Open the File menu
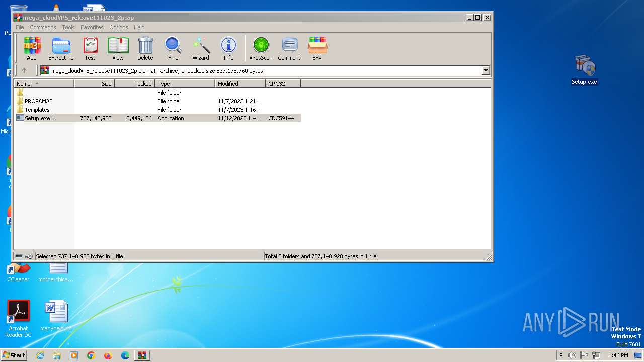Screen dimensions: 644x362 (x=20, y=27)
